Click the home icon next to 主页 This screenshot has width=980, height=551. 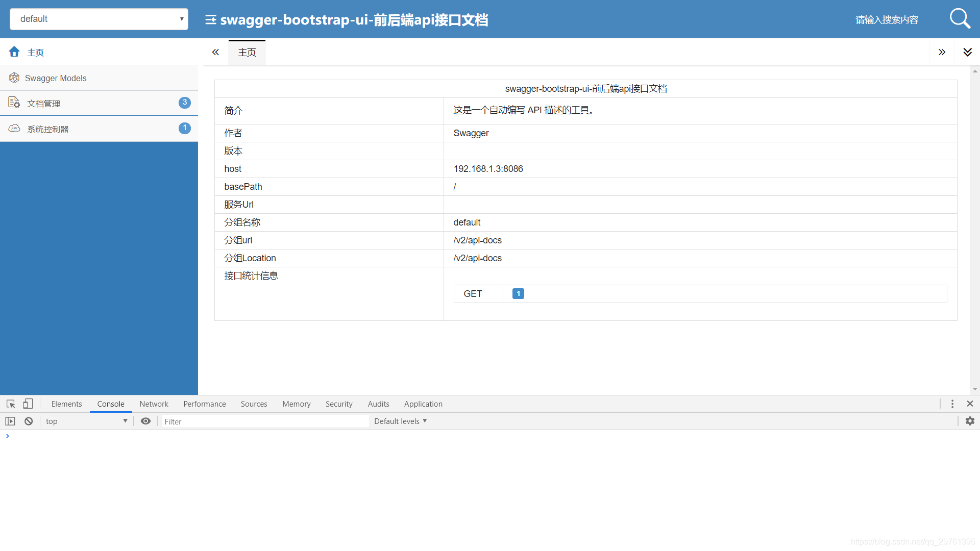(x=14, y=52)
